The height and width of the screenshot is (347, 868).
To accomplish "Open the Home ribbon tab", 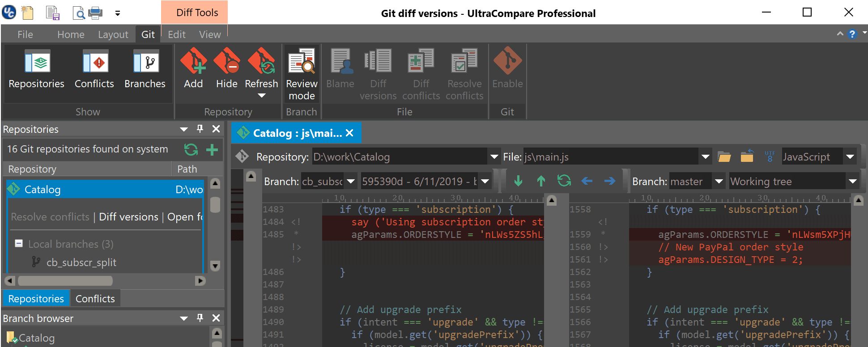I will [71, 34].
